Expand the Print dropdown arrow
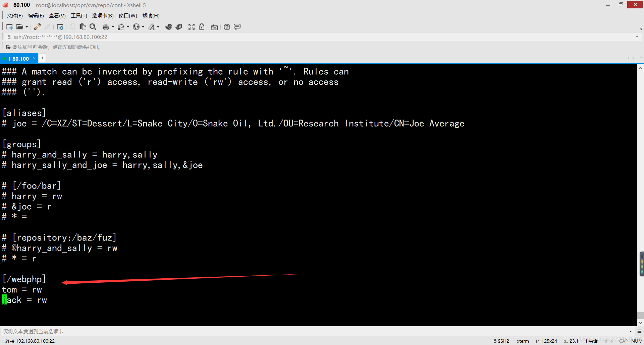 coord(113,27)
